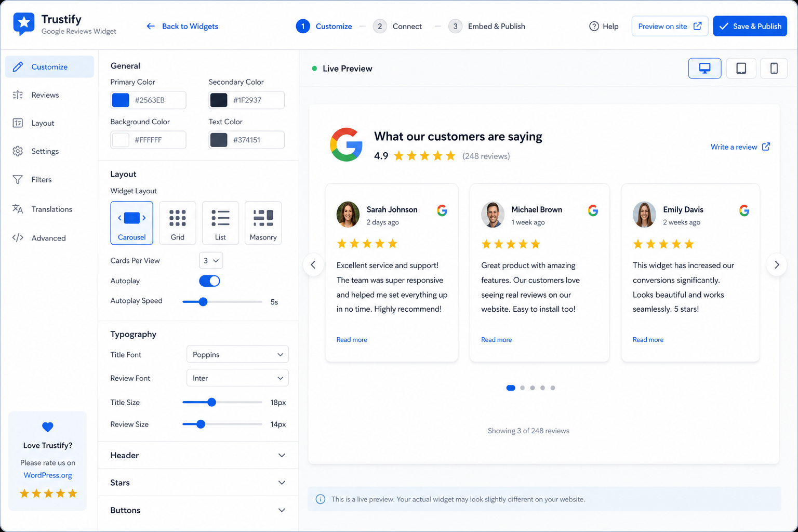Open the Review Font Inter dropdown
The image size is (798, 532).
[237, 378]
